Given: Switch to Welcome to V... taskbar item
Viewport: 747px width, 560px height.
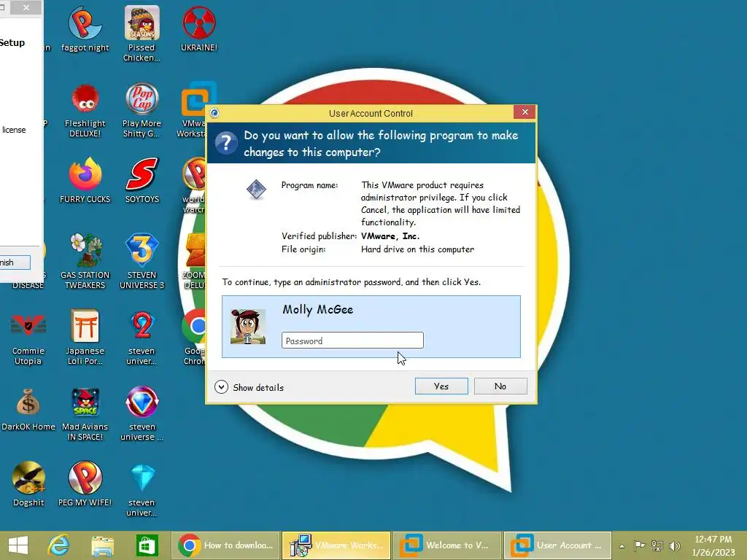Looking at the screenshot, I should [447, 545].
